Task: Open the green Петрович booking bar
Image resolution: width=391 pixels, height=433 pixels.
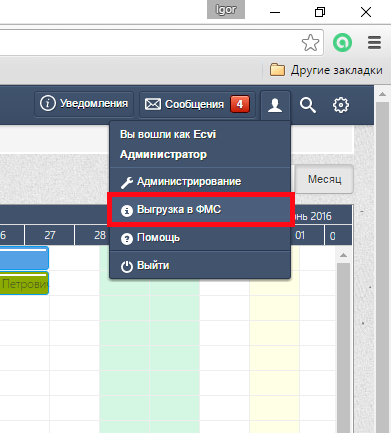Action: click(x=24, y=283)
